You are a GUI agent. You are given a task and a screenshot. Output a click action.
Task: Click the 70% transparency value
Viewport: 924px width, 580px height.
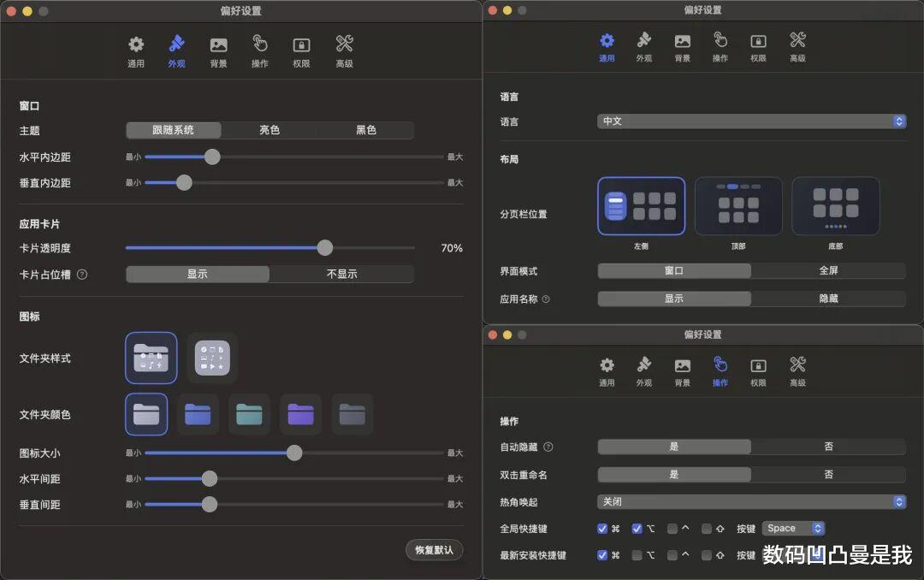point(452,248)
